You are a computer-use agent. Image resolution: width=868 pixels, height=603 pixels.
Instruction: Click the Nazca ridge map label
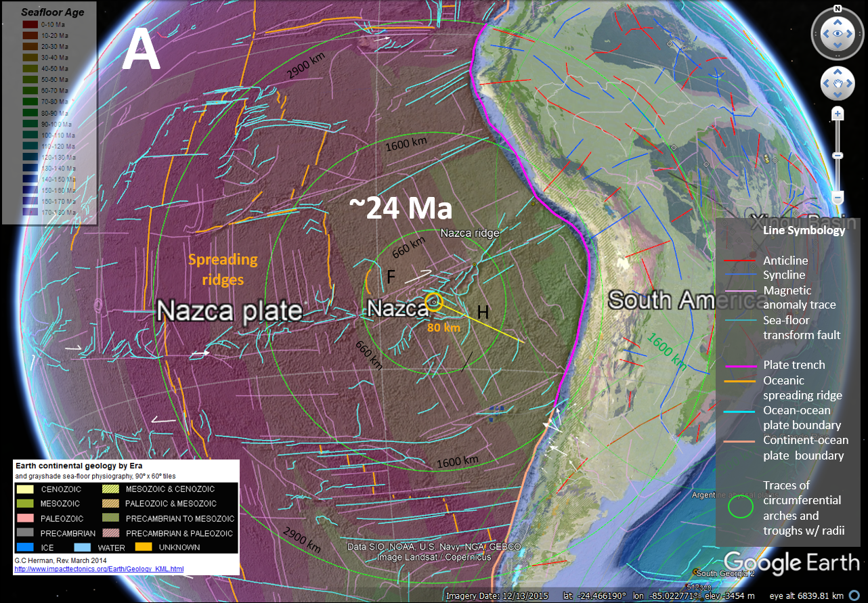[470, 233]
